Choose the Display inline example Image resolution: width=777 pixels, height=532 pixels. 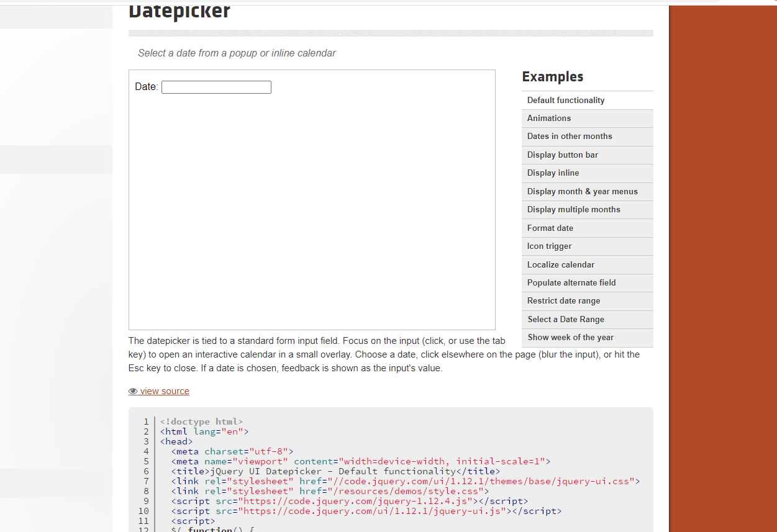click(x=588, y=173)
